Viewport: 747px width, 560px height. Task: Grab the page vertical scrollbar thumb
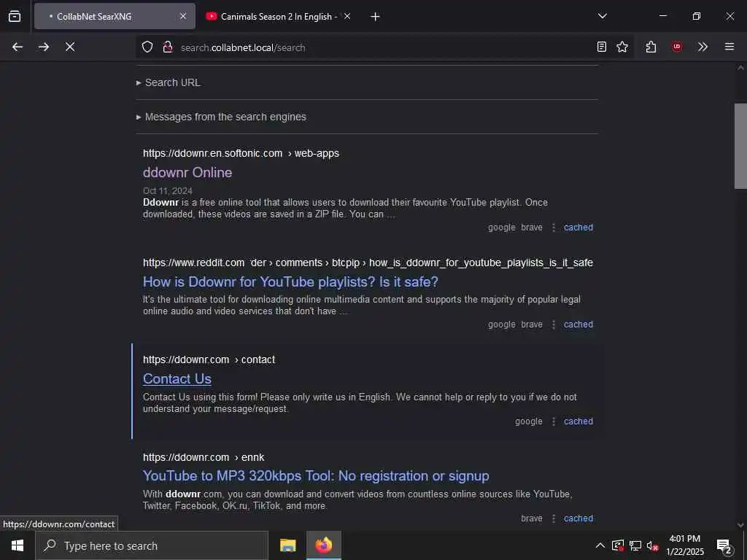pos(740,146)
